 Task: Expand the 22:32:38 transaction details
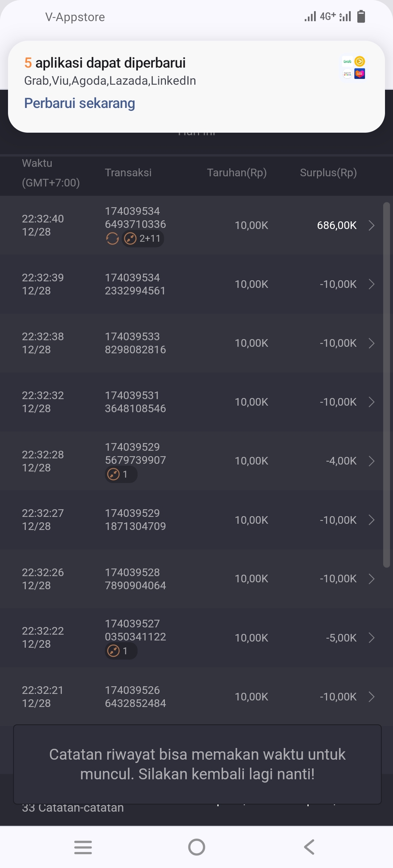tap(371, 343)
